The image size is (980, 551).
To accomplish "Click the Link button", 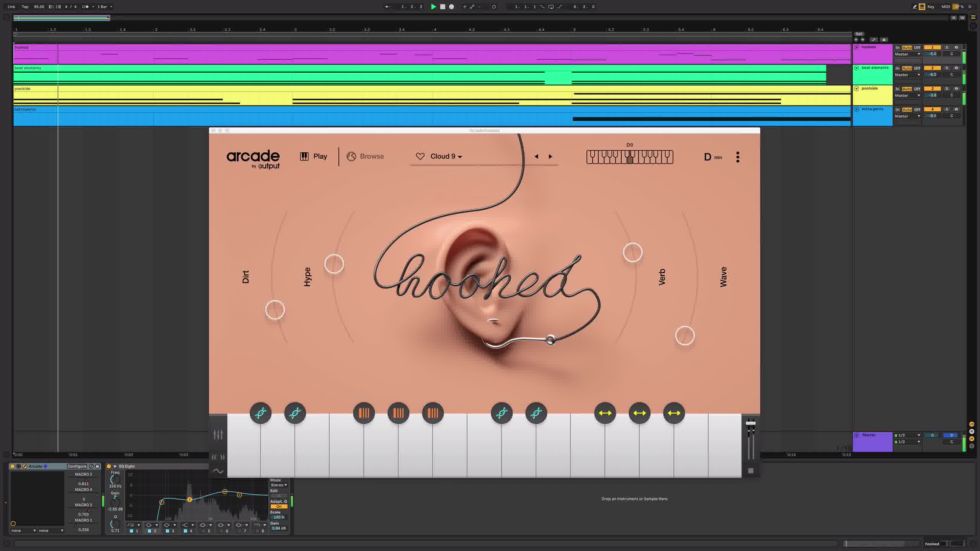I will point(11,7).
